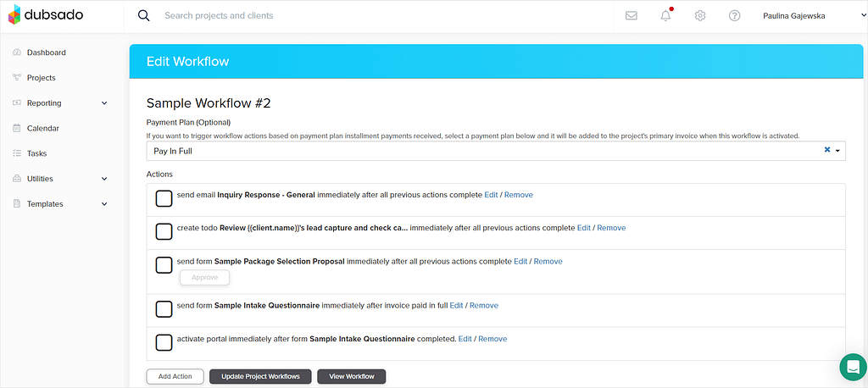Open the Pay In Full payment plan selector
Image resolution: width=868 pixels, height=388 pixels.
[496, 151]
